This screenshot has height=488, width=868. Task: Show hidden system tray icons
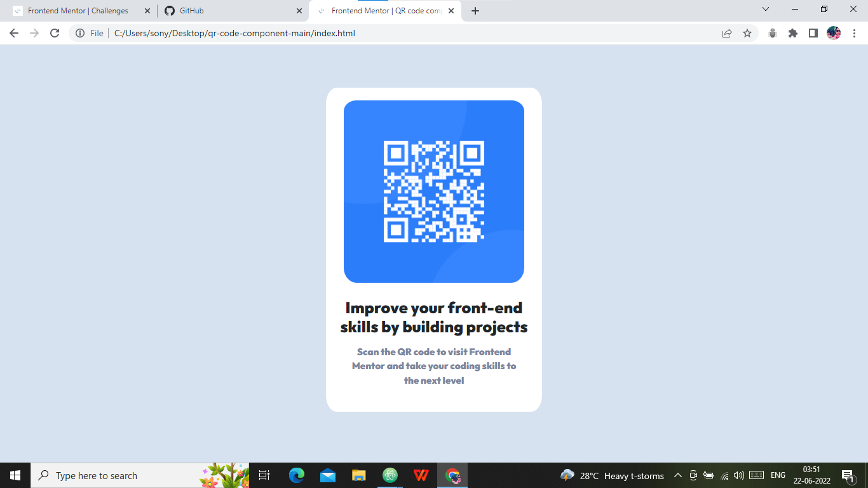[x=678, y=475]
